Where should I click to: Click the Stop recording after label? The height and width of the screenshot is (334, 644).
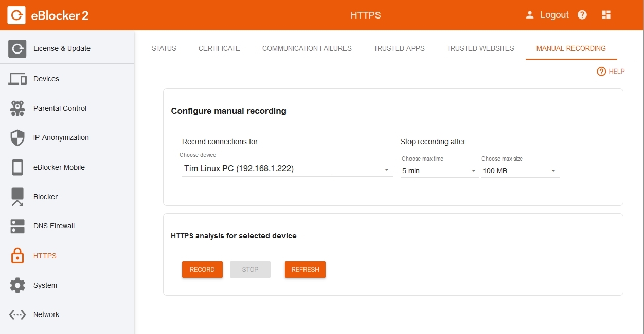pos(434,142)
